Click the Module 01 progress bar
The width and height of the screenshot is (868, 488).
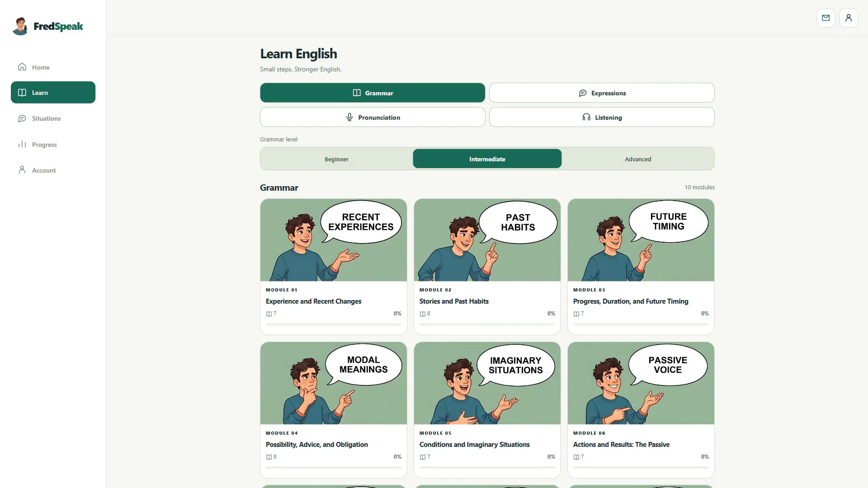point(334,324)
